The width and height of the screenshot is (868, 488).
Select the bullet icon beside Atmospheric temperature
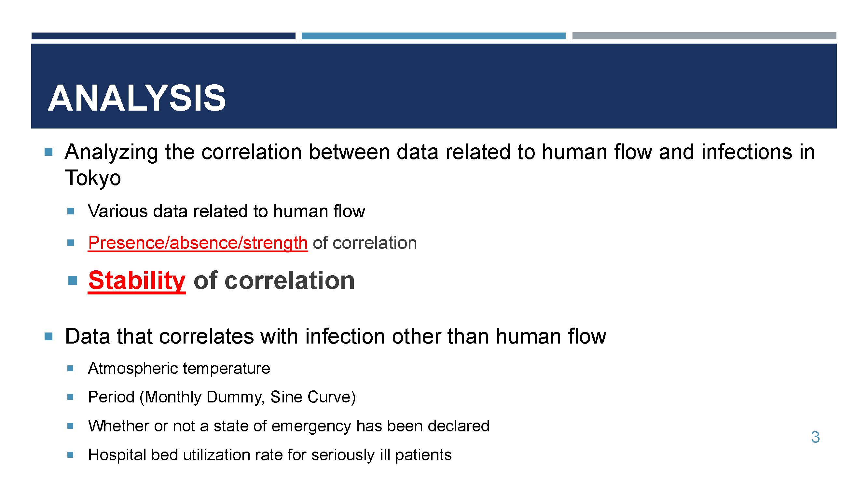pyautogui.click(x=70, y=368)
